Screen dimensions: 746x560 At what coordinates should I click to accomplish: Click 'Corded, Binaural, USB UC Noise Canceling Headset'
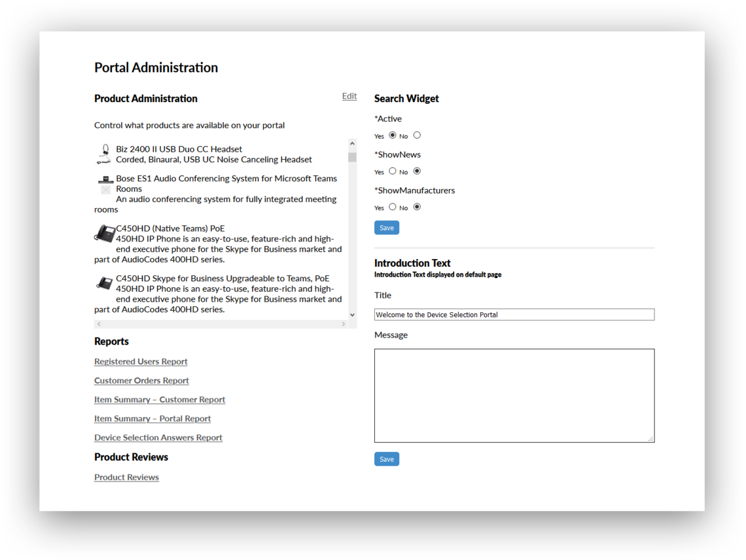[214, 160]
